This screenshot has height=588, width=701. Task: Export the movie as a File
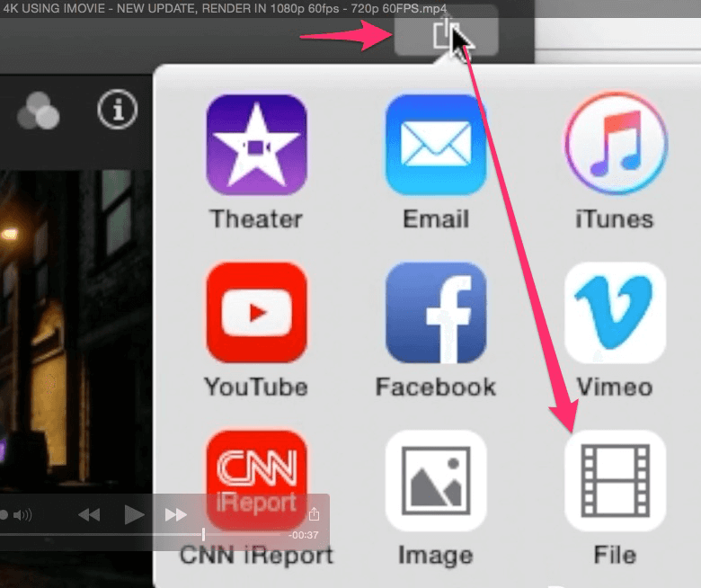(615, 481)
